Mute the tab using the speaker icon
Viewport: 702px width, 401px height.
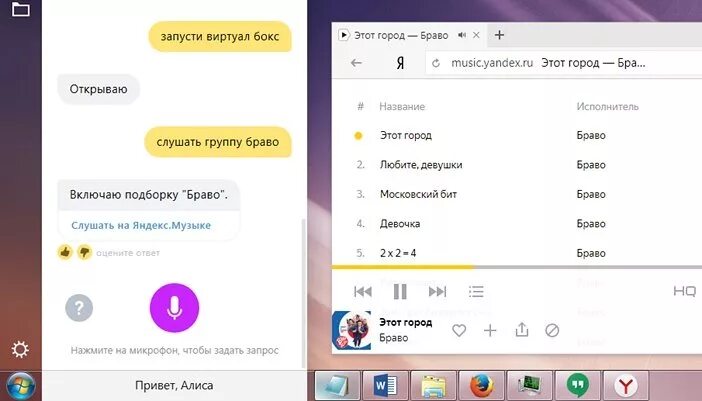click(x=462, y=35)
